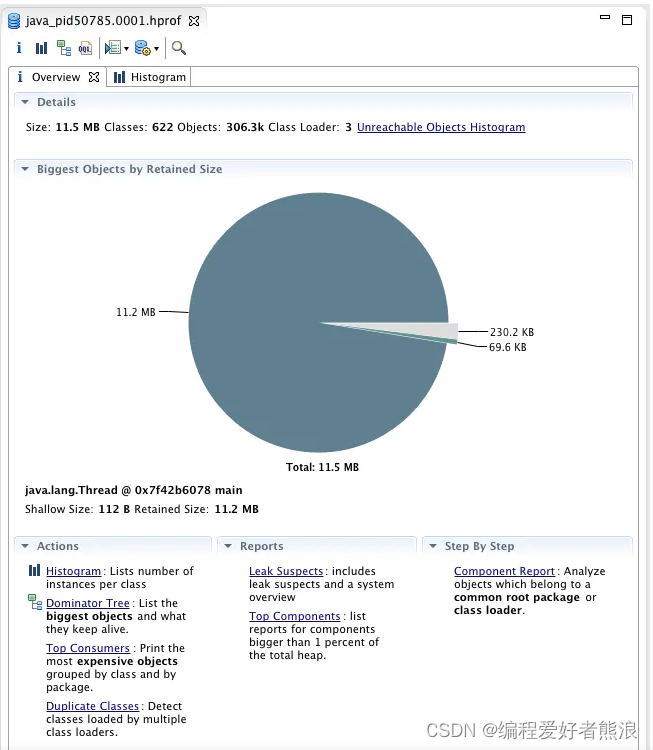
Task: Click the 230.2 KB pie label
Action: click(512, 332)
